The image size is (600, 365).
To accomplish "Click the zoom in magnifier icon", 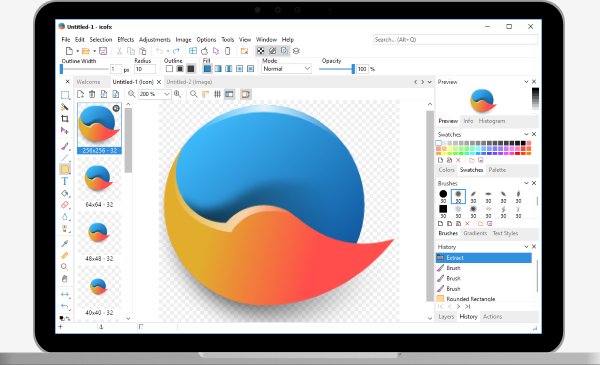I will [178, 94].
